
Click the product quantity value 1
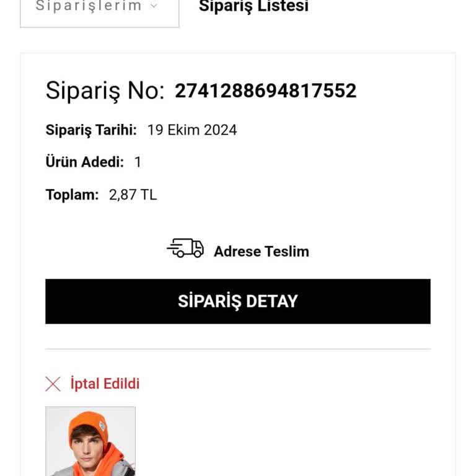tap(138, 162)
